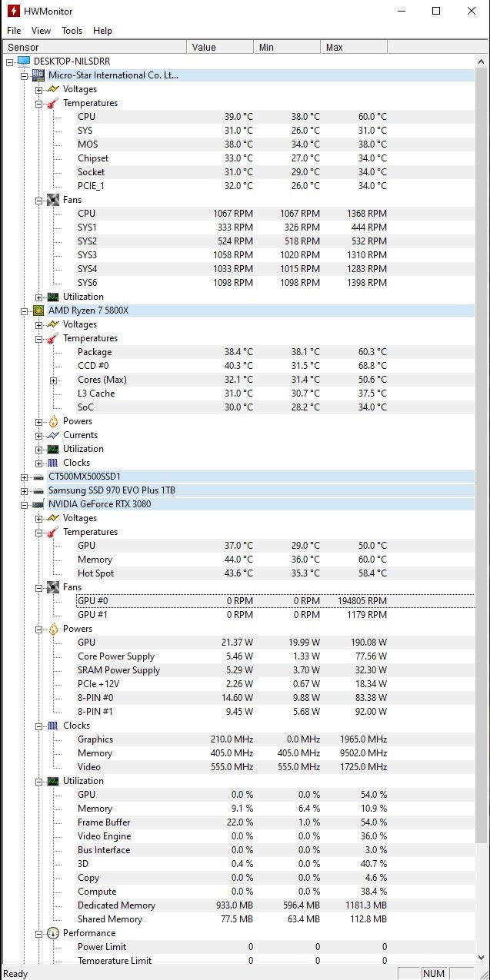Screen dimensions: 490x980
Task: Click the motherboard Temperatures thermometer icon
Action: tap(52, 103)
